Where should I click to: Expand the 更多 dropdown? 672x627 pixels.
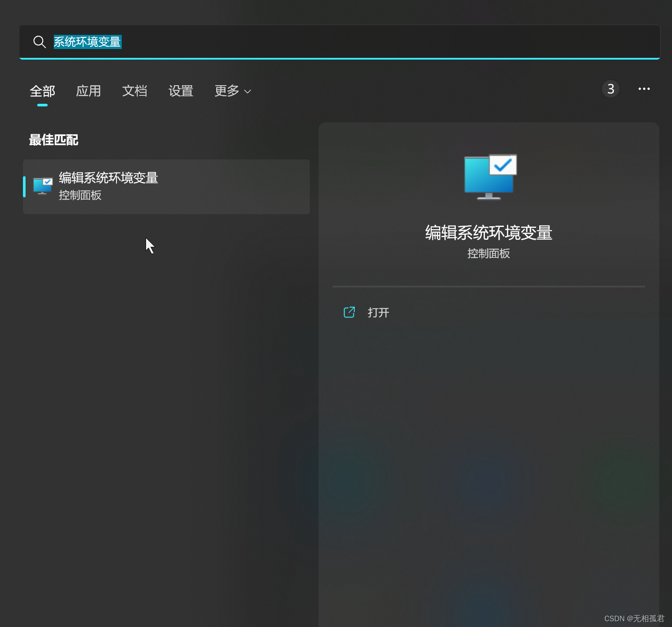click(233, 91)
